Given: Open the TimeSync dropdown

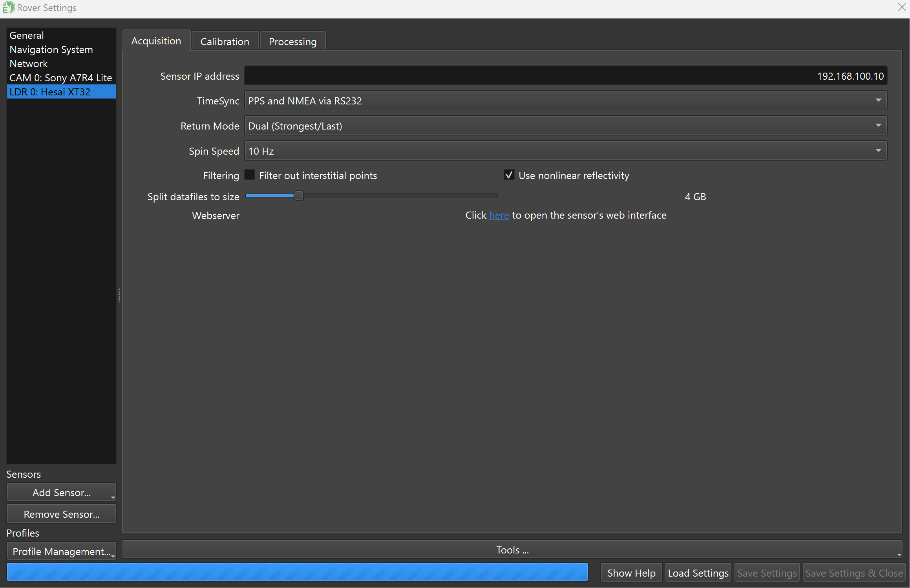Looking at the screenshot, I should pyautogui.click(x=565, y=101).
